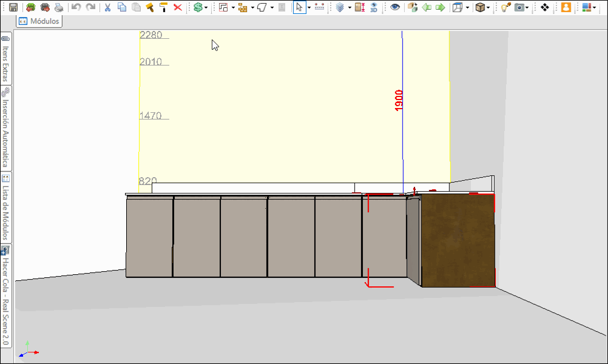The height and width of the screenshot is (364, 608).
Task: Select the paint roller tool
Action: [x=163, y=7]
